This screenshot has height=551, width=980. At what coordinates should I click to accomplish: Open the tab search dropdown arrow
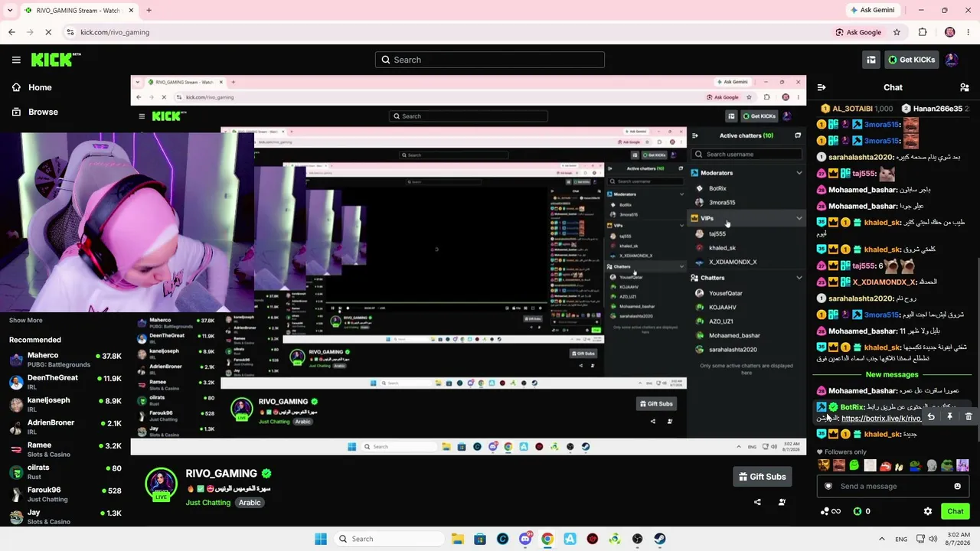pyautogui.click(x=8, y=10)
